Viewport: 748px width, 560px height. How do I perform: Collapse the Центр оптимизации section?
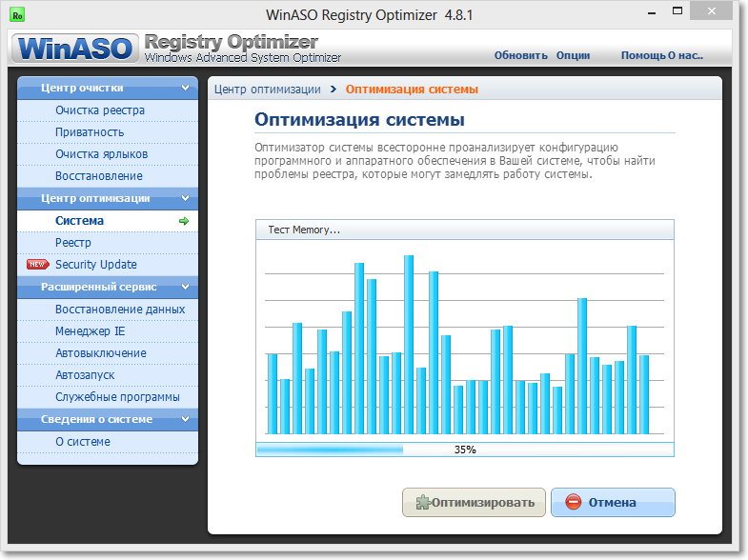(185, 199)
